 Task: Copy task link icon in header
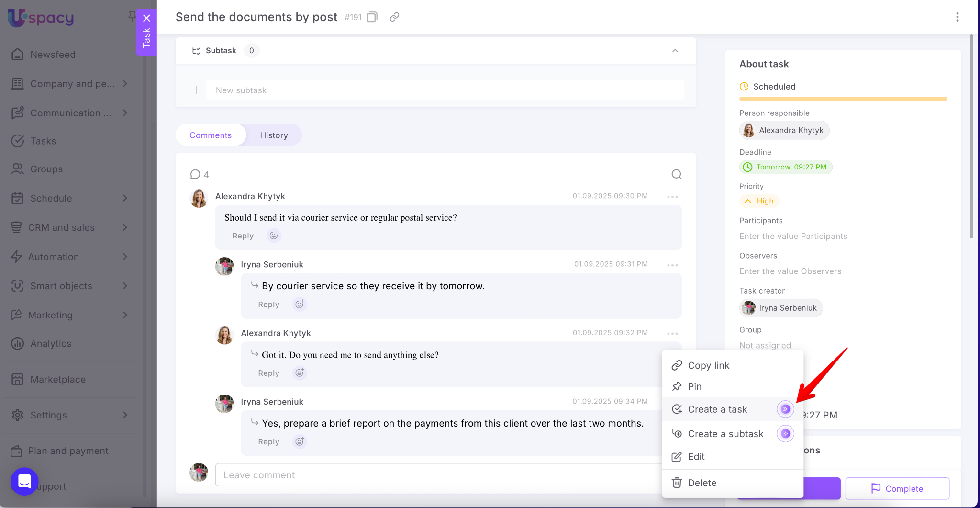click(x=394, y=17)
